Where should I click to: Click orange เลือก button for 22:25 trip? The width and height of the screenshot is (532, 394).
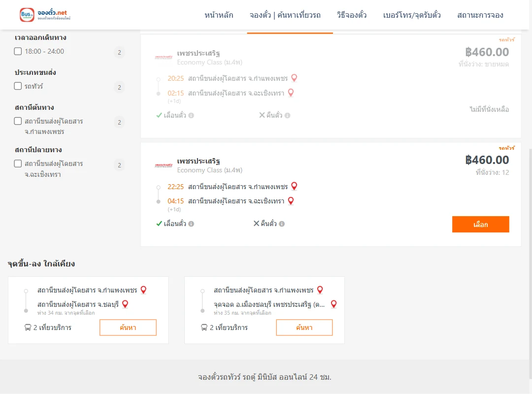(480, 224)
